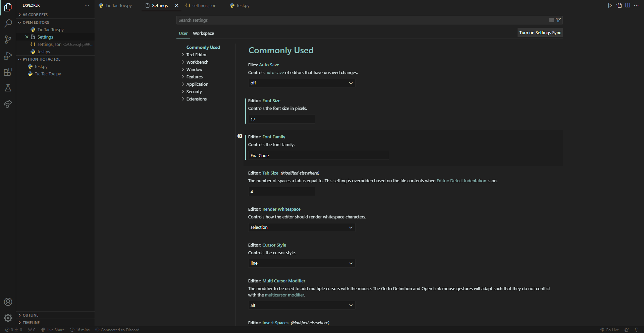This screenshot has width=644, height=333.
Task: Open the Render Whitespace dropdown
Action: 302,227
